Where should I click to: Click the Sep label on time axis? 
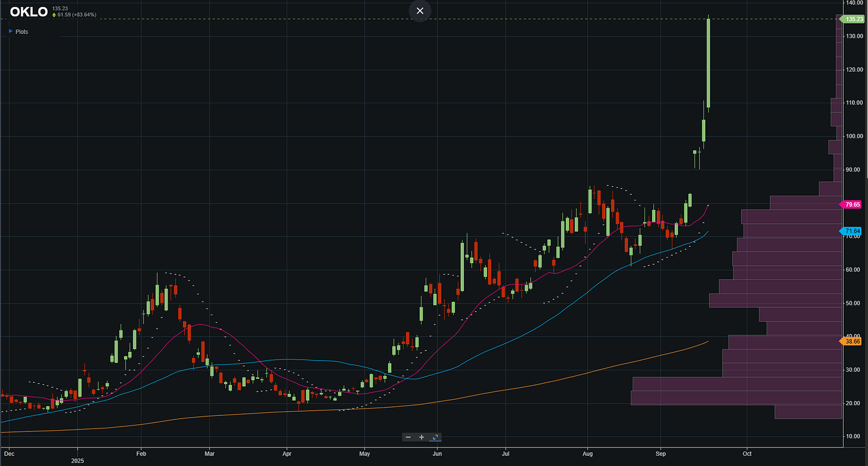(x=661, y=453)
